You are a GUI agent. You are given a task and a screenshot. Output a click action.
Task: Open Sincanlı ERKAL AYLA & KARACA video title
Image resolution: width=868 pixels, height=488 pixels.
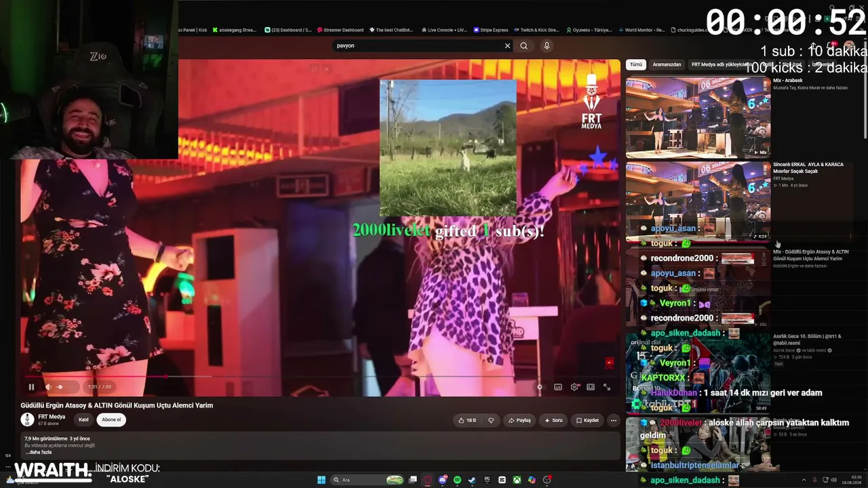click(x=808, y=168)
